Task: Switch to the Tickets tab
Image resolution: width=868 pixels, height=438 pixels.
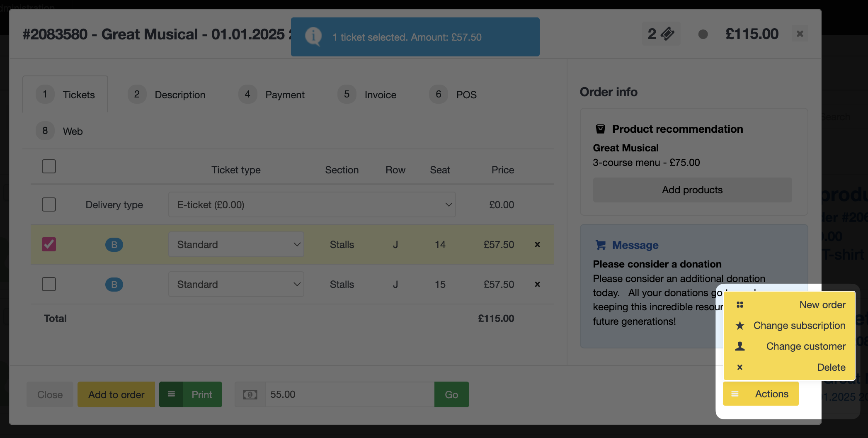Action: [65, 95]
